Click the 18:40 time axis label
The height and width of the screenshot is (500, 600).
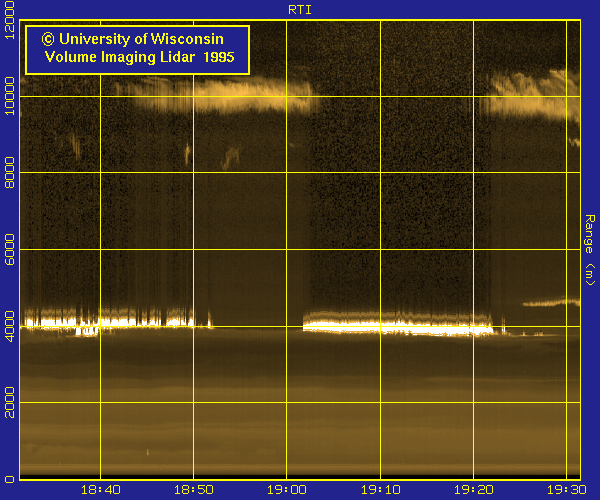[101, 490]
